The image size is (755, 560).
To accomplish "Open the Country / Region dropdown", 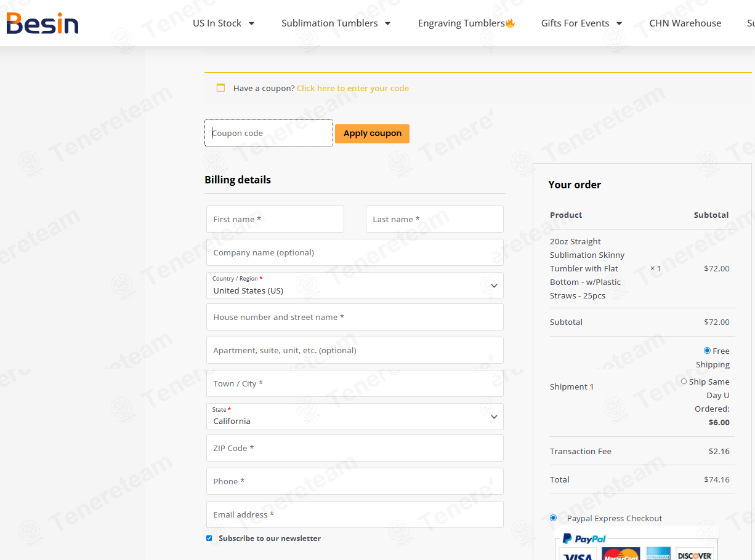I will [355, 286].
